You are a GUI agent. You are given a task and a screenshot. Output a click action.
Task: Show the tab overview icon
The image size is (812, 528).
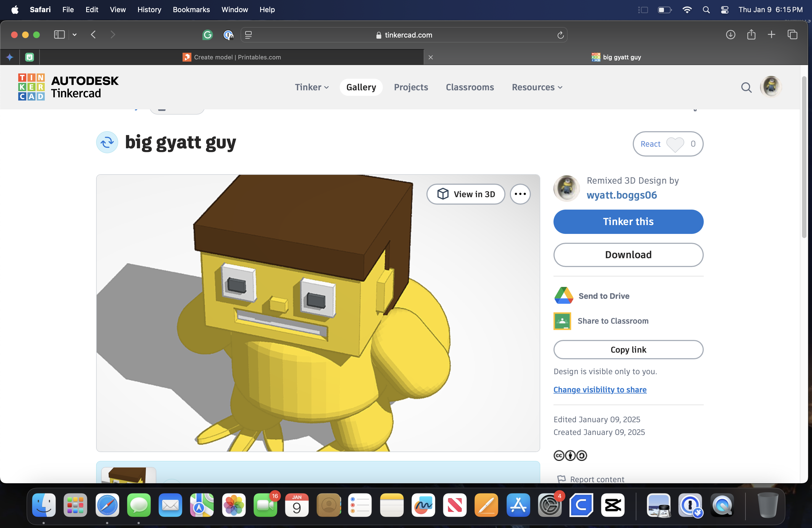tap(792, 35)
